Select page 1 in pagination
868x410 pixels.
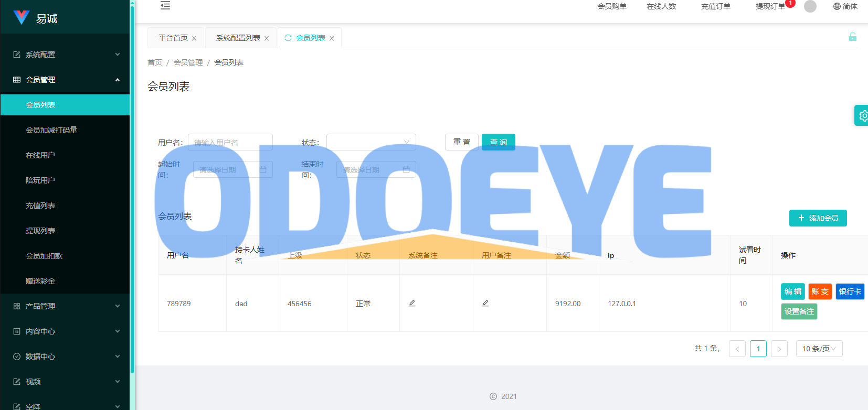pyautogui.click(x=758, y=349)
